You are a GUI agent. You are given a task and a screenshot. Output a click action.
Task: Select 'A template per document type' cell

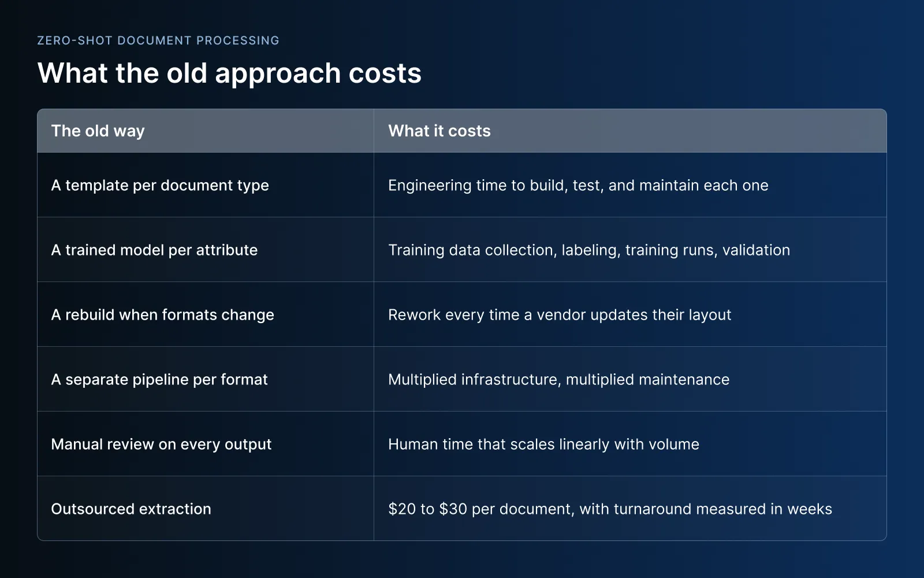point(206,185)
